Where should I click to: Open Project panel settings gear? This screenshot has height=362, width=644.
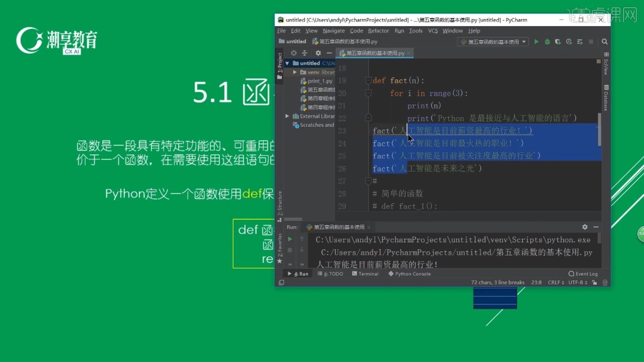tap(318, 53)
